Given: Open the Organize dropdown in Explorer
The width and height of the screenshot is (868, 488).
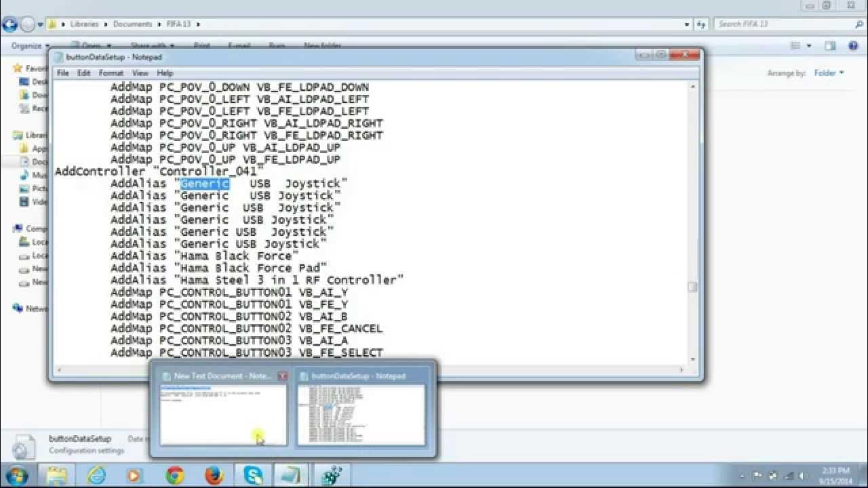Looking at the screenshot, I should pyautogui.click(x=30, y=46).
